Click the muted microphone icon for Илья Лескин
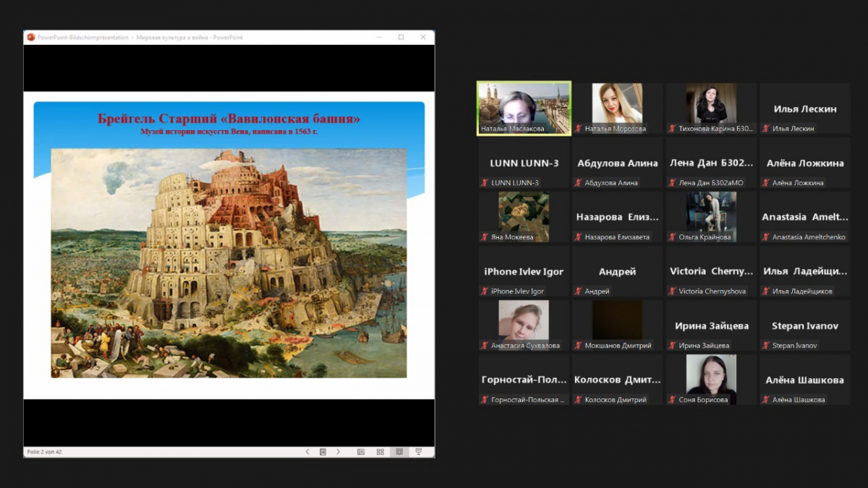Image resolution: width=868 pixels, height=488 pixels. pyautogui.click(x=766, y=129)
